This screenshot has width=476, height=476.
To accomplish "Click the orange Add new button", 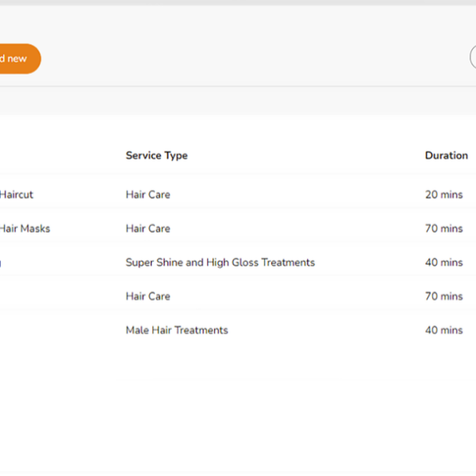I will [17, 59].
